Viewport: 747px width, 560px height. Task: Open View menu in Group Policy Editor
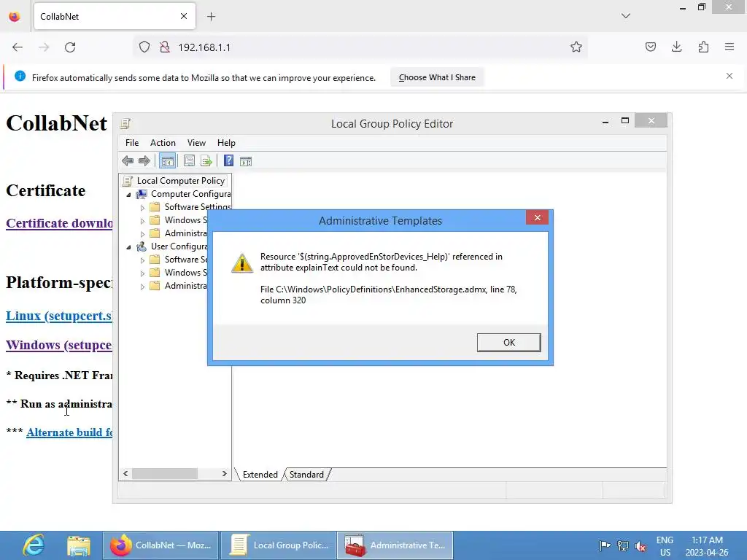tap(196, 143)
